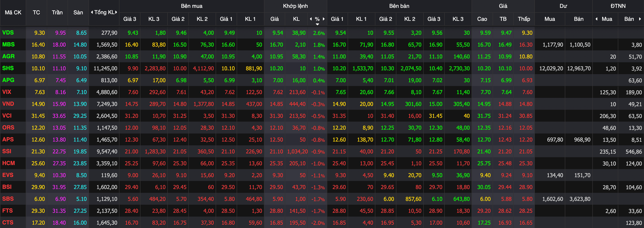Click Giá 3 header under Bên mua
The image size is (644, 228).
[130, 19]
